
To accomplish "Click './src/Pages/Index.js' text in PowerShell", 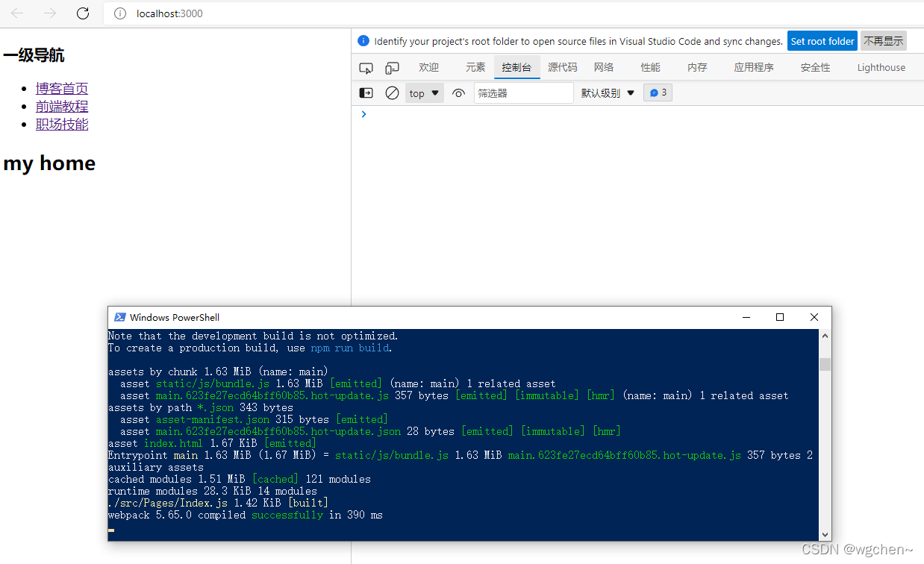I will click(167, 503).
